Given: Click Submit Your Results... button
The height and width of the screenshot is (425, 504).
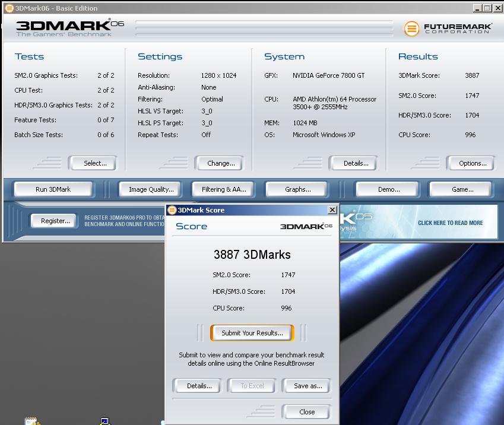Looking at the screenshot, I should [252, 333].
